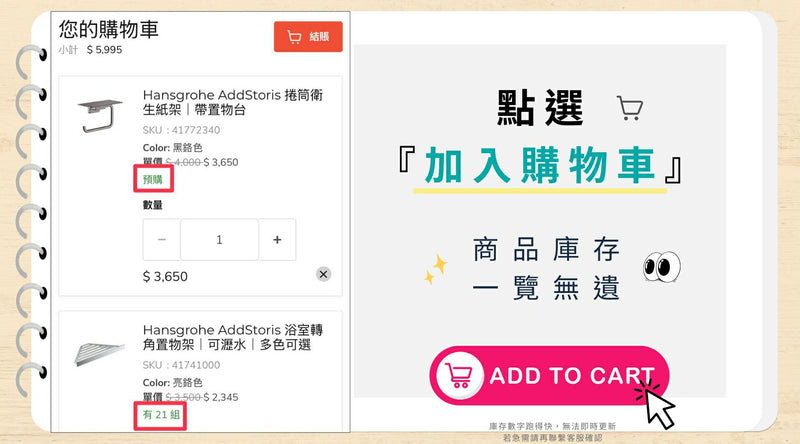Click the 預購 preorder status label
This screenshot has height=444, width=800.
click(x=153, y=179)
